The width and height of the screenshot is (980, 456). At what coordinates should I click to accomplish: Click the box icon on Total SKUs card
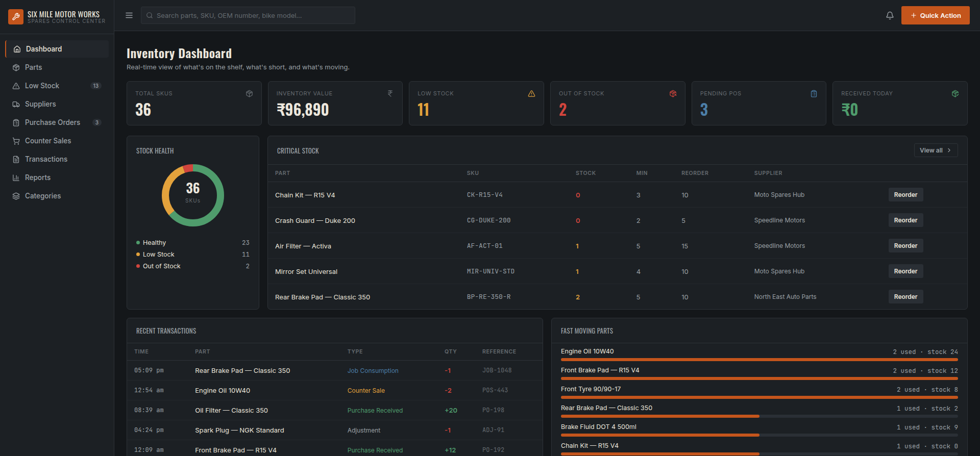click(249, 93)
